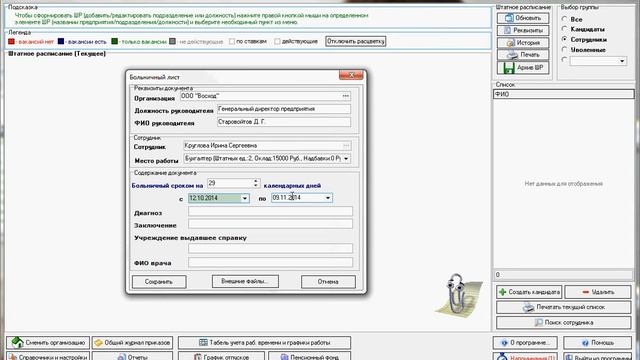
Task: Click search icon on Поиск сотрудника
Action: click(x=538, y=322)
